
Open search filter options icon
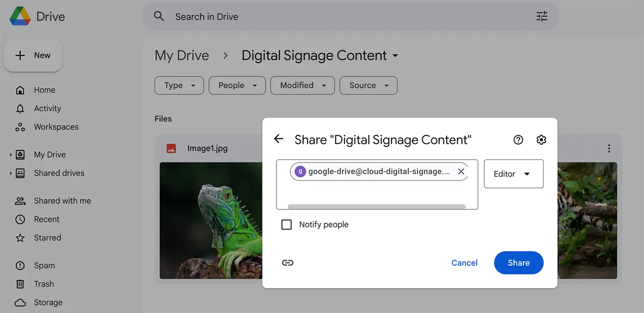(x=542, y=17)
